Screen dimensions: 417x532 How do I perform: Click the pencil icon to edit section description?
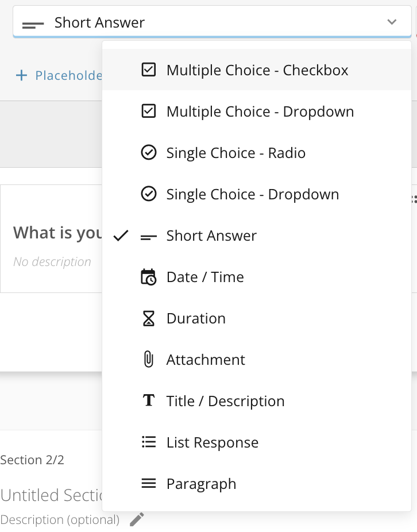137,520
